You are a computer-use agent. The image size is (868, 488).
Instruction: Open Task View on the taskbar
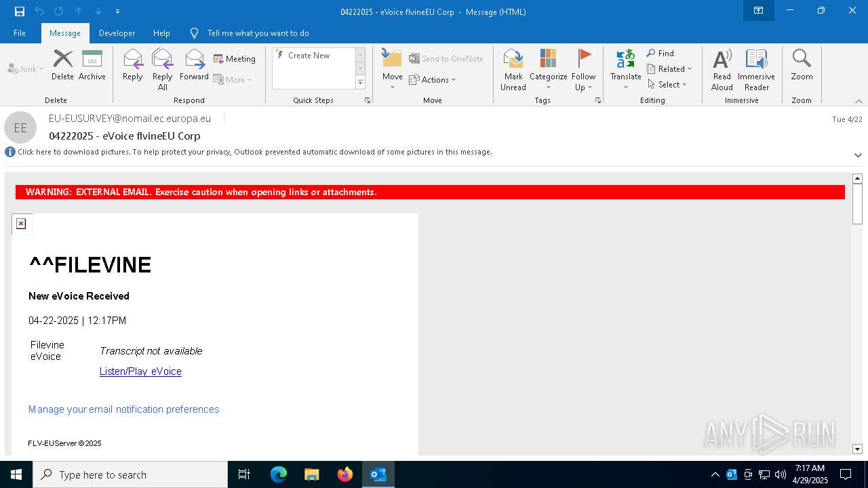point(244,474)
